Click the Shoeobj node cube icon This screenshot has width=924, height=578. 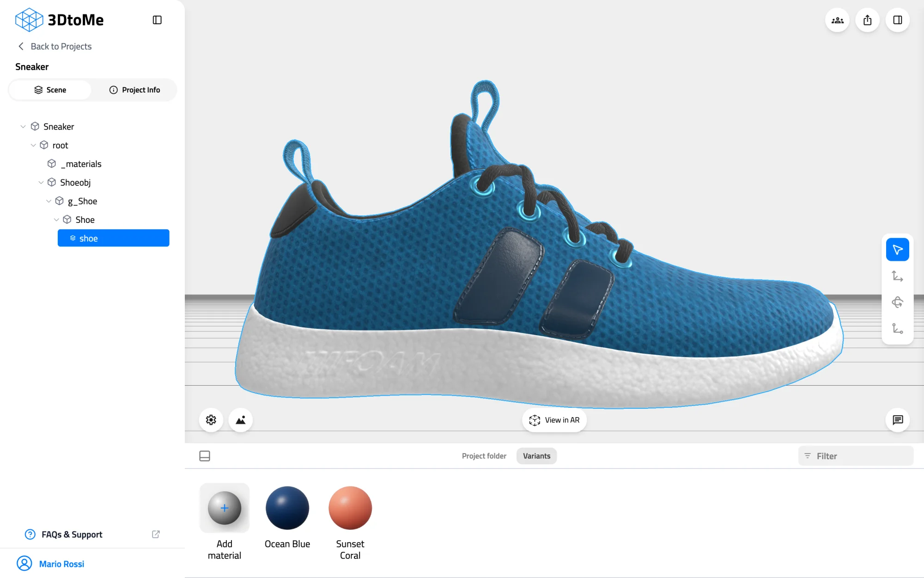coord(52,182)
